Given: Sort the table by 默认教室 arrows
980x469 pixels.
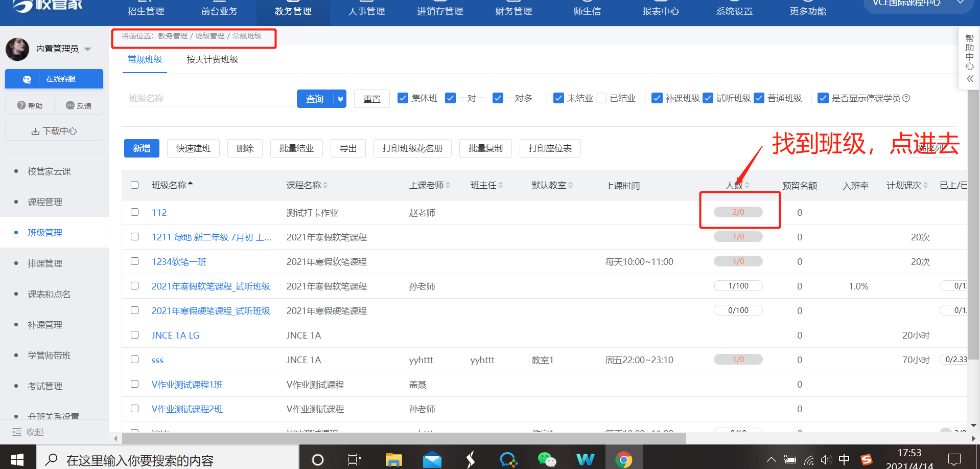Looking at the screenshot, I should click(x=570, y=185).
